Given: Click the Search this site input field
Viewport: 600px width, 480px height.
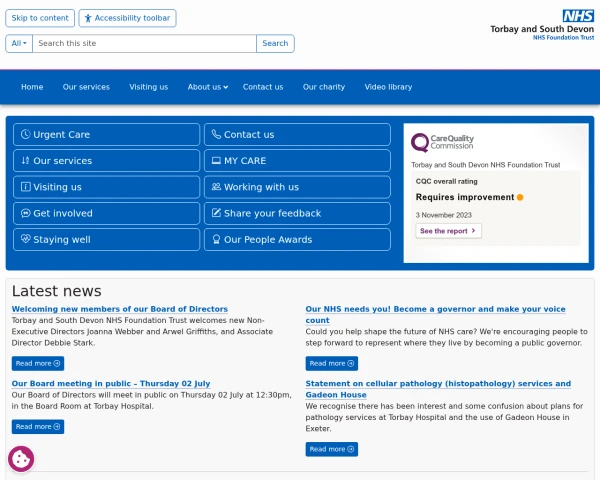Looking at the screenshot, I should [x=144, y=43].
